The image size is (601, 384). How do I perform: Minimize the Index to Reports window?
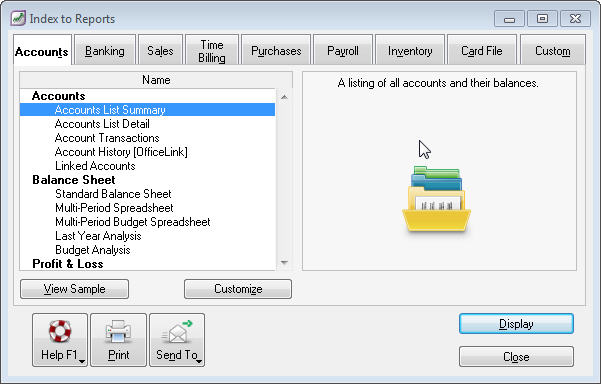pyautogui.click(x=509, y=18)
